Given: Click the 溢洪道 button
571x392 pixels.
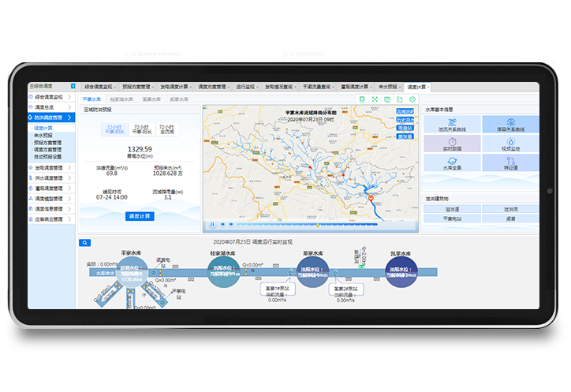Looking at the screenshot, I should pos(451,209).
